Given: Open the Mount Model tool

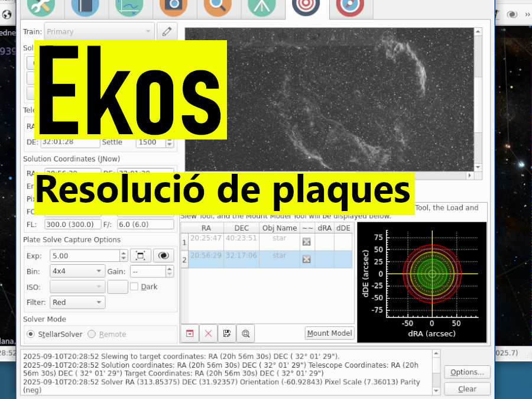Looking at the screenshot, I should pos(329,333).
